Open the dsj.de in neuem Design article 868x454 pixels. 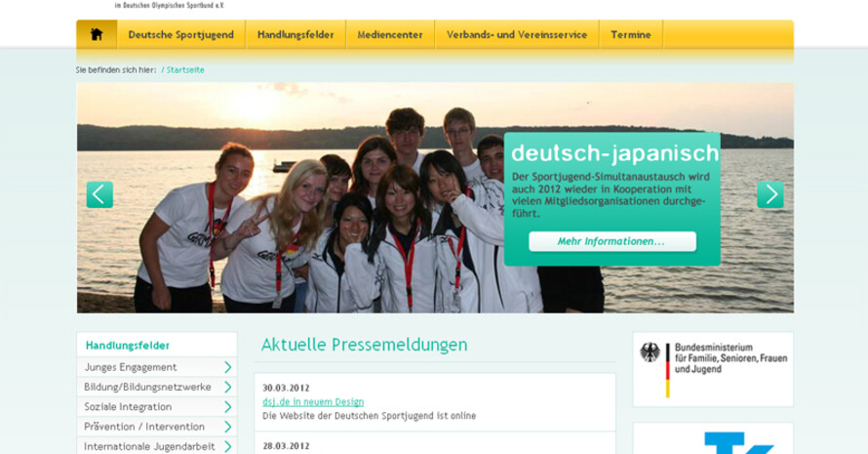click(x=313, y=402)
